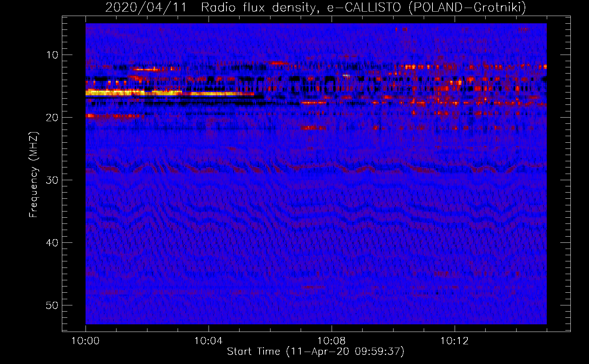The image size is (589, 364).
Task: Click the 'Start Time (11-Apr-20 09:59:37)' label
Action: 316,352
